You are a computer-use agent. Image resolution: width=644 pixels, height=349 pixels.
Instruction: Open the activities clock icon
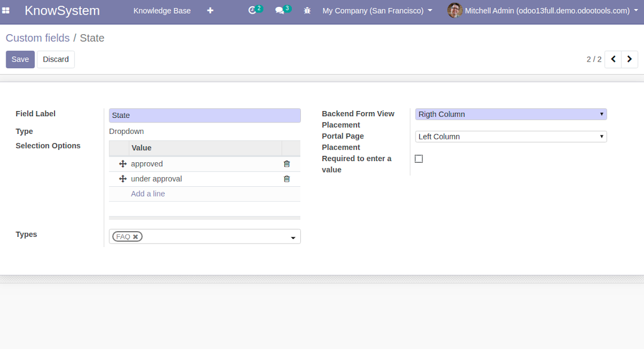click(x=252, y=10)
